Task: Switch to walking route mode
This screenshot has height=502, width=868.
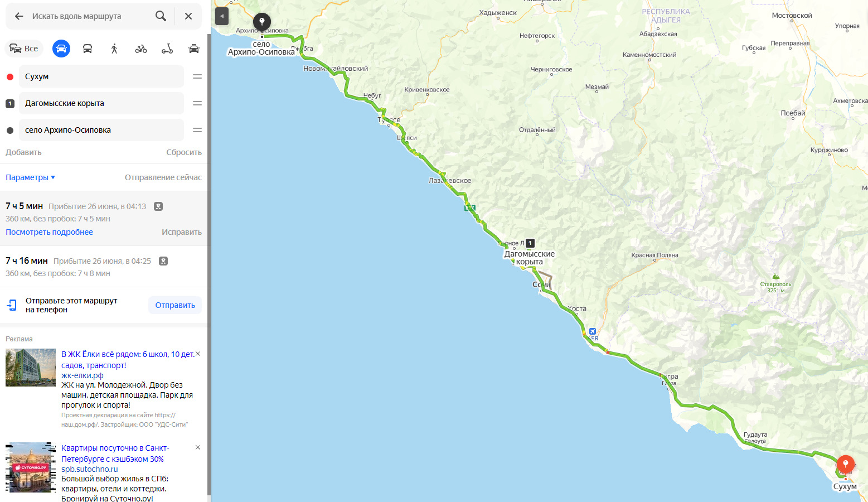Action: (114, 49)
